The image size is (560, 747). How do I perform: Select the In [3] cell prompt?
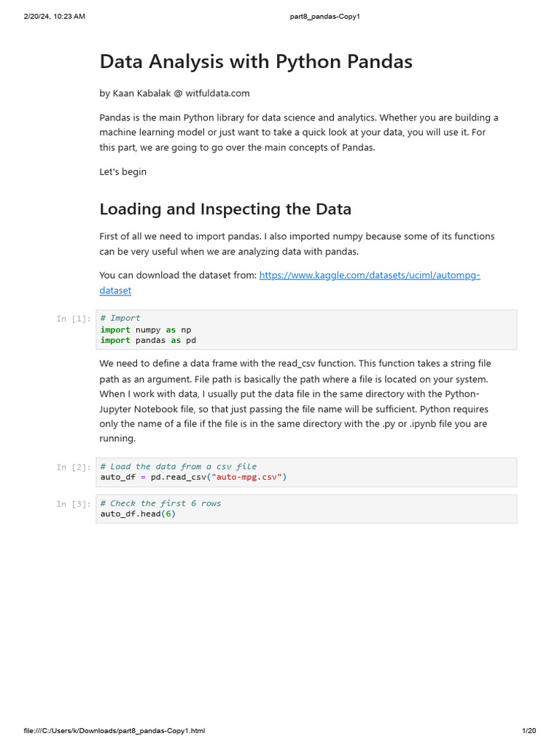[74, 504]
